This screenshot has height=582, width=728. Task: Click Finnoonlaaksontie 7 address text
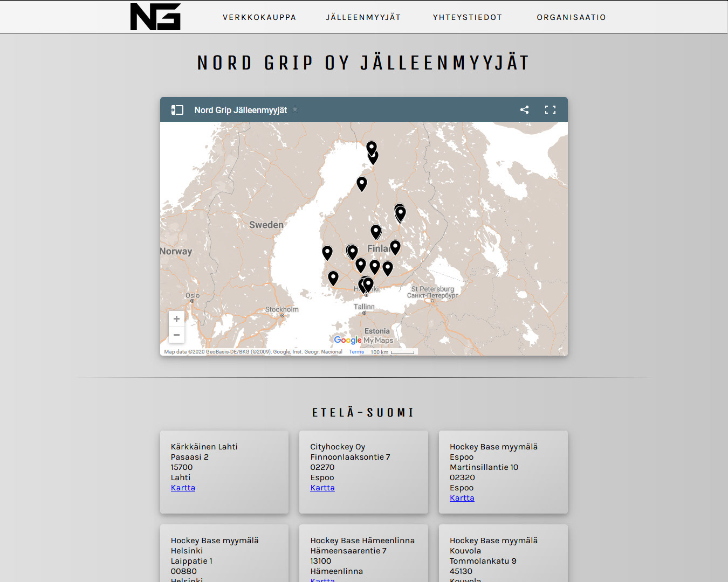click(351, 457)
